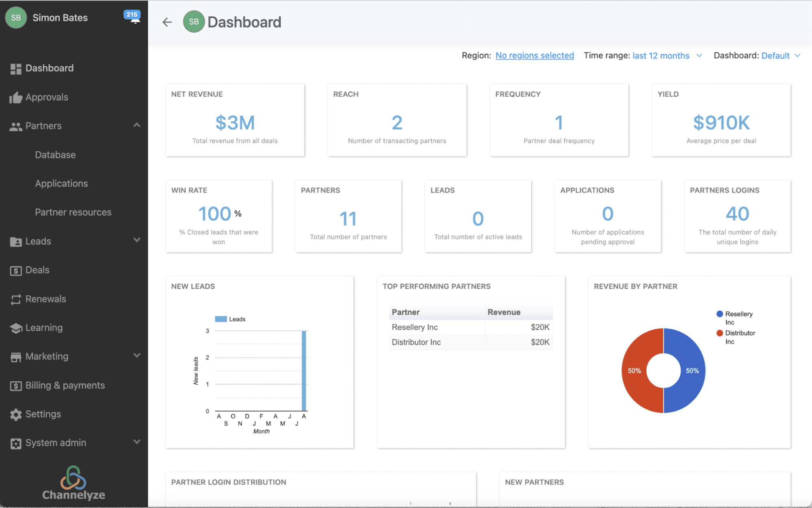This screenshot has width=812, height=508.
Task: Click the notification bell showing 215
Action: [x=133, y=17]
